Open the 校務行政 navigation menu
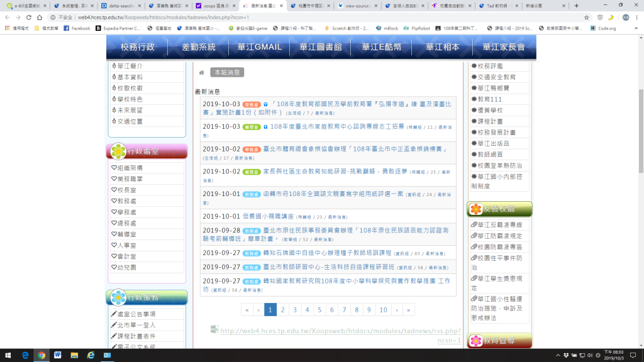The height and width of the screenshot is (362, 644). [138, 47]
